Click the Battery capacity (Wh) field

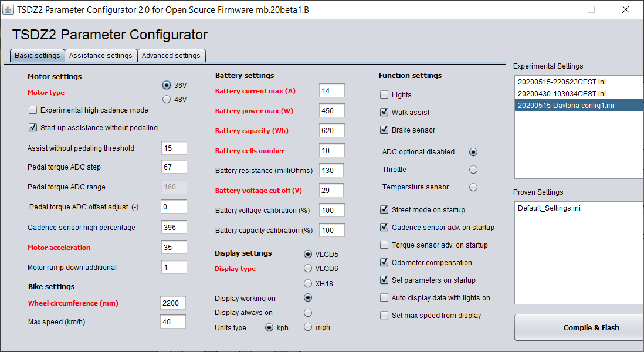[x=332, y=131]
